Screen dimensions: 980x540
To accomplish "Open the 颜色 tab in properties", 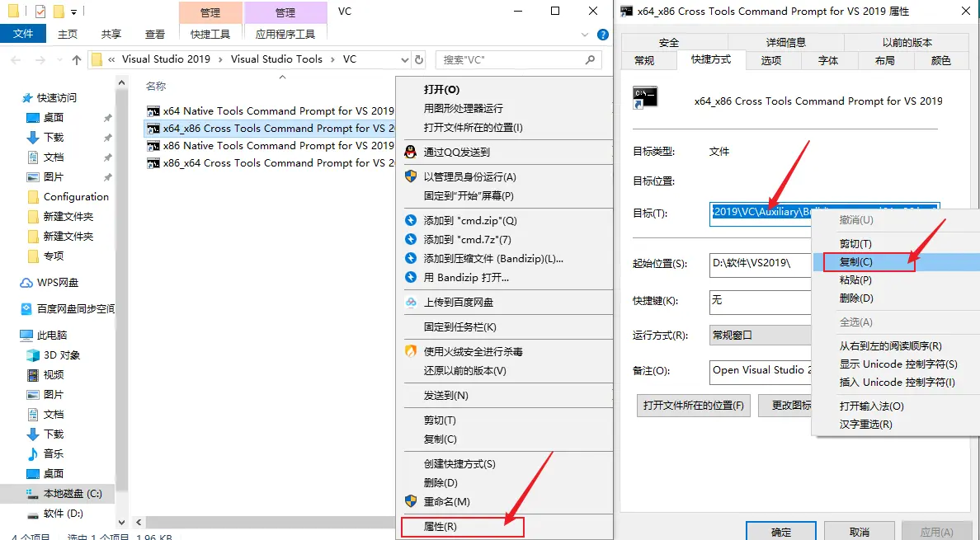I will coord(940,60).
